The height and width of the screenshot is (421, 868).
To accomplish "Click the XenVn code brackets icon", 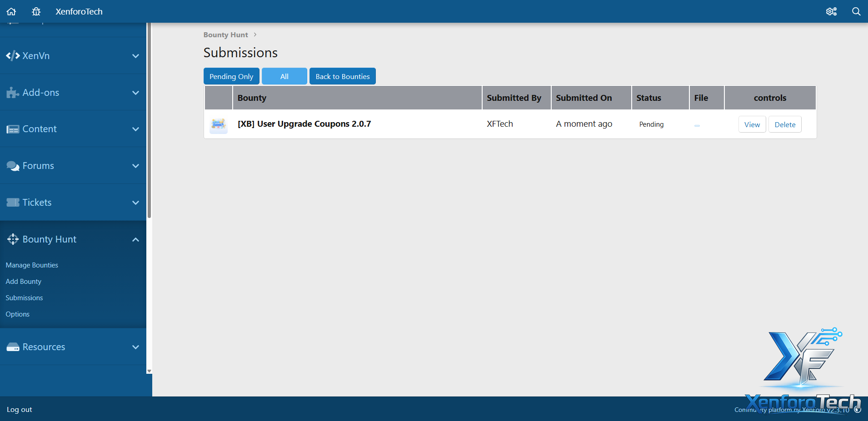I will pyautogui.click(x=13, y=56).
